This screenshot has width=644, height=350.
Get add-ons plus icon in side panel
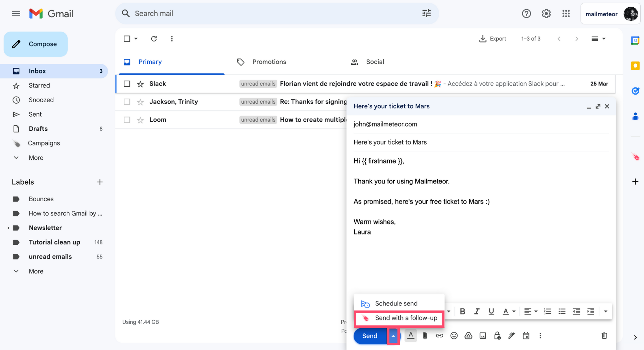point(635,182)
